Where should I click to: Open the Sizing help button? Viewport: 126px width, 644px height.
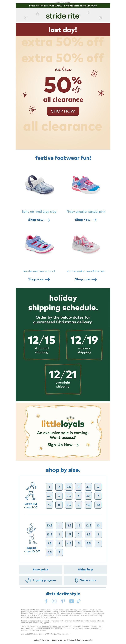[86, 569]
